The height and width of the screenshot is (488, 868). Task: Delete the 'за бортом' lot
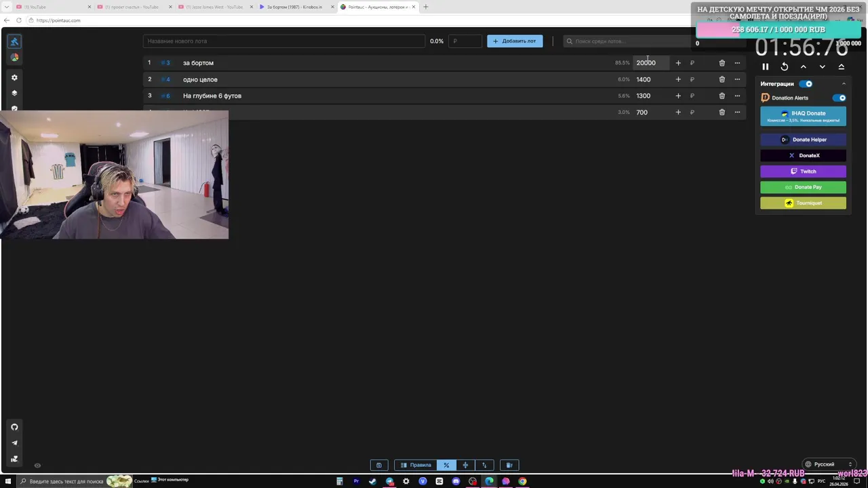click(x=722, y=63)
